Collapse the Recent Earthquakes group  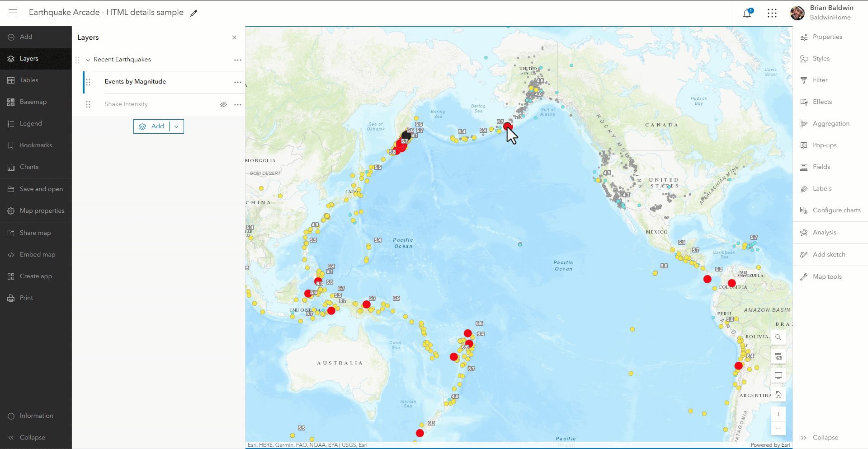click(88, 60)
